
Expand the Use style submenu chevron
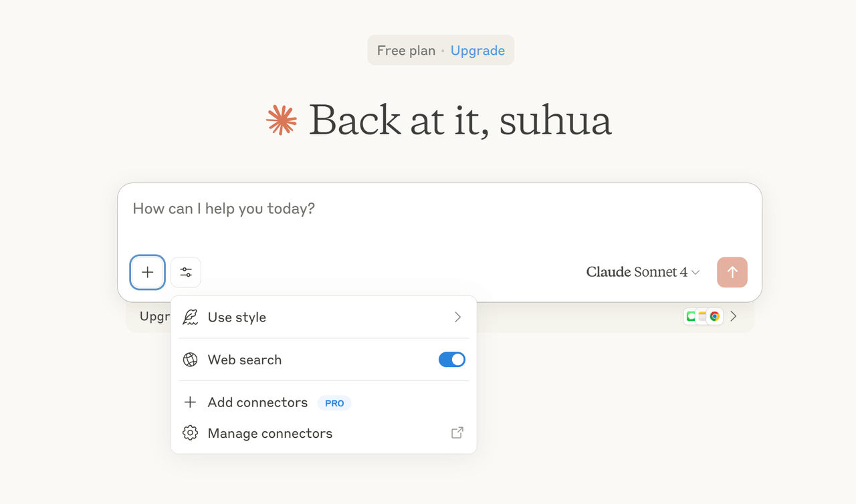[458, 318]
